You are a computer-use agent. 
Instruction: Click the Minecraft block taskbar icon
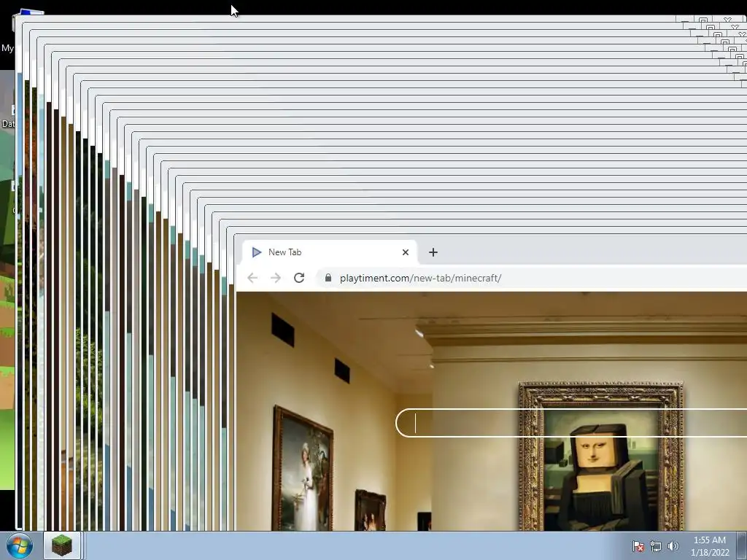pyautogui.click(x=62, y=545)
